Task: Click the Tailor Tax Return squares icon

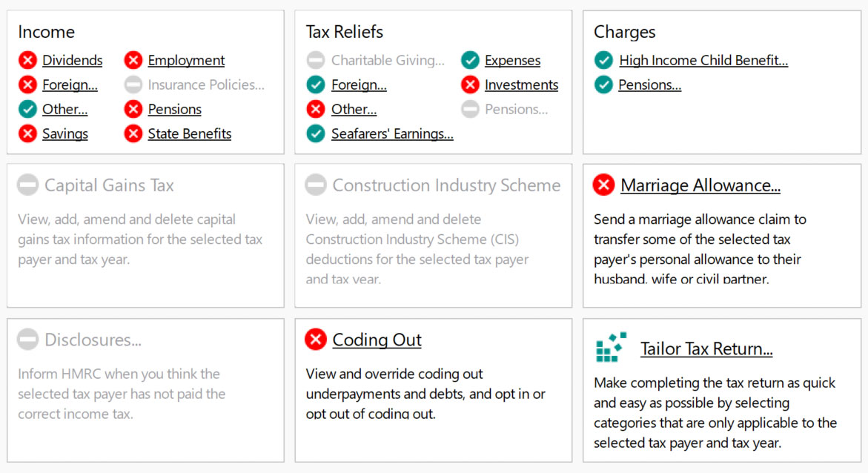Action: 612,347
